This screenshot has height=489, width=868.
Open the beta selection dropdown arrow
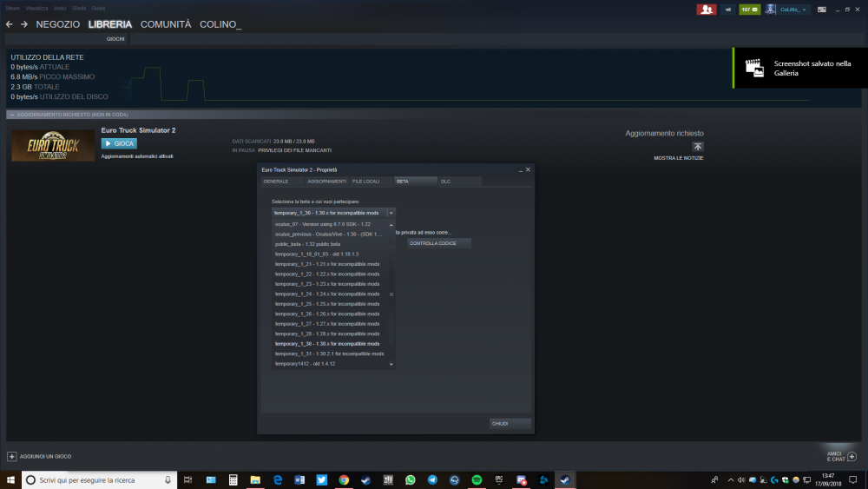point(391,213)
